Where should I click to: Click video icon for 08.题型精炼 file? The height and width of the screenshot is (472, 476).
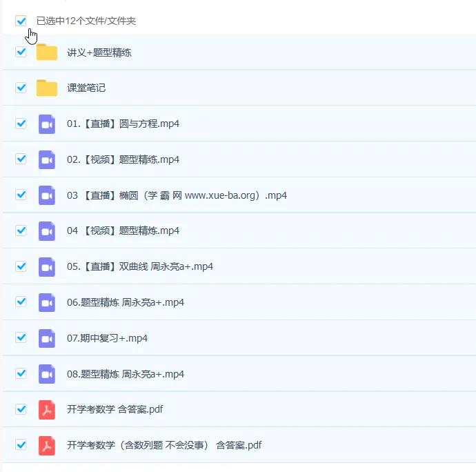[x=47, y=374]
